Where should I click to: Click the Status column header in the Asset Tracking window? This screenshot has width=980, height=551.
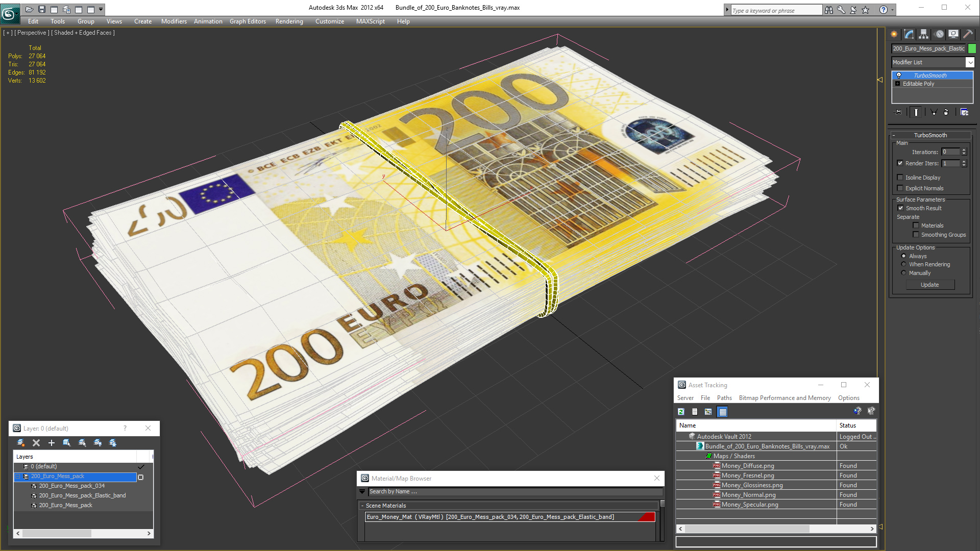856,425
